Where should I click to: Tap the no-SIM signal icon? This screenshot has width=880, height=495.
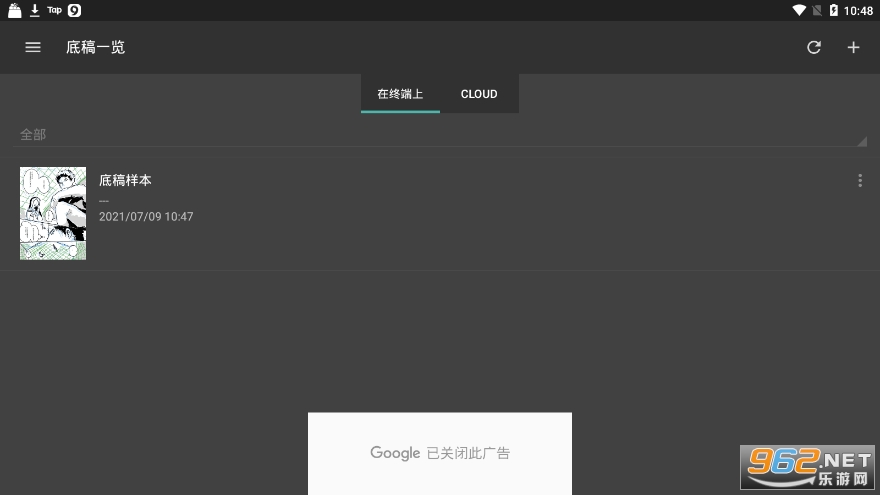pos(817,10)
